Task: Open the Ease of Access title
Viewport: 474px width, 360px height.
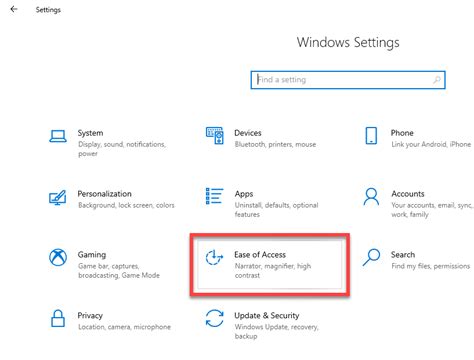Action: coord(260,255)
